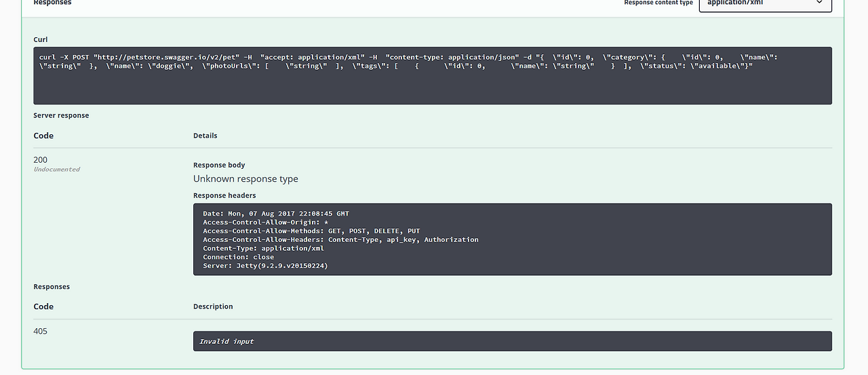Click the 200 response code
Screen dimensions: 868x375
click(x=41, y=160)
